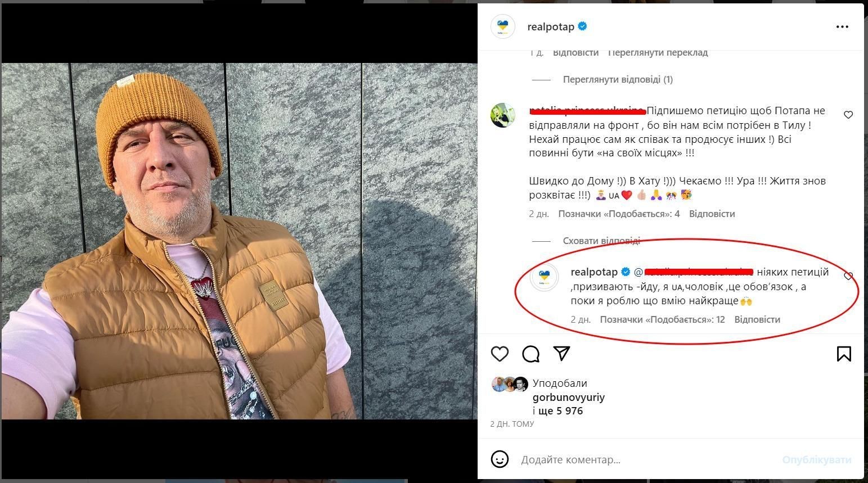Open the three-dots more options menu

click(842, 27)
